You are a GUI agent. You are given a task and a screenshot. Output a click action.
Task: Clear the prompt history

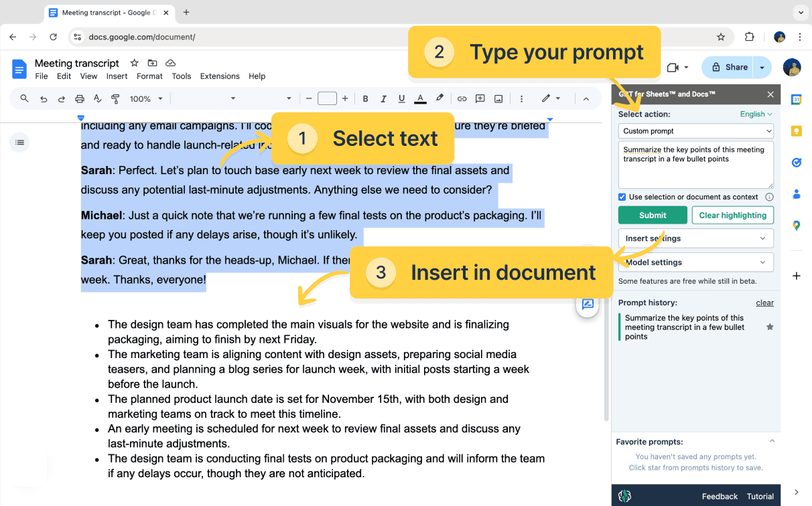pyautogui.click(x=764, y=303)
